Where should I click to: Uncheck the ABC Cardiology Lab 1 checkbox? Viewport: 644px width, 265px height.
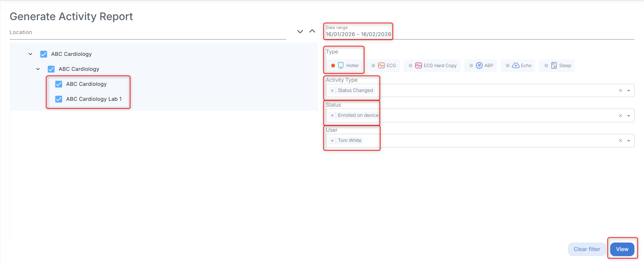pyautogui.click(x=59, y=99)
